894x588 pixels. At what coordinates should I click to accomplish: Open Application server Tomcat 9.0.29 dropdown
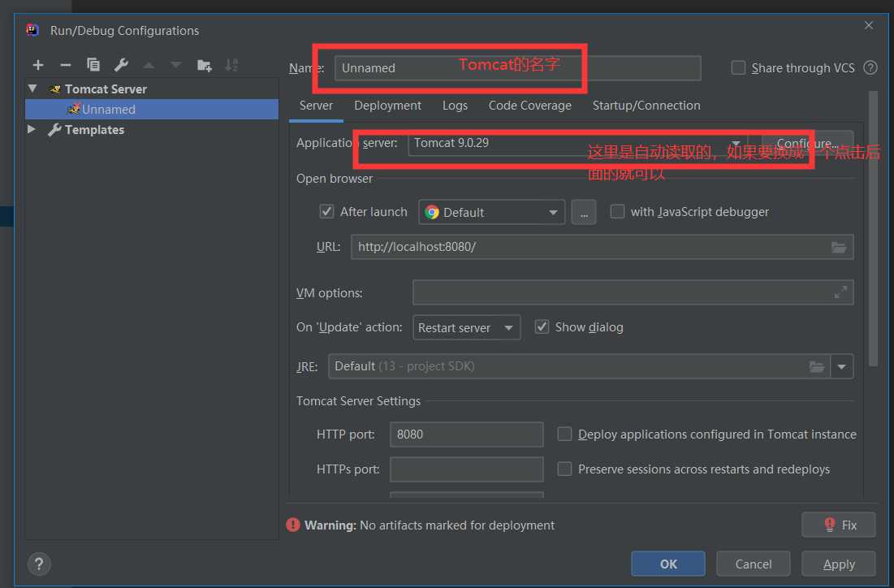coord(577,143)
